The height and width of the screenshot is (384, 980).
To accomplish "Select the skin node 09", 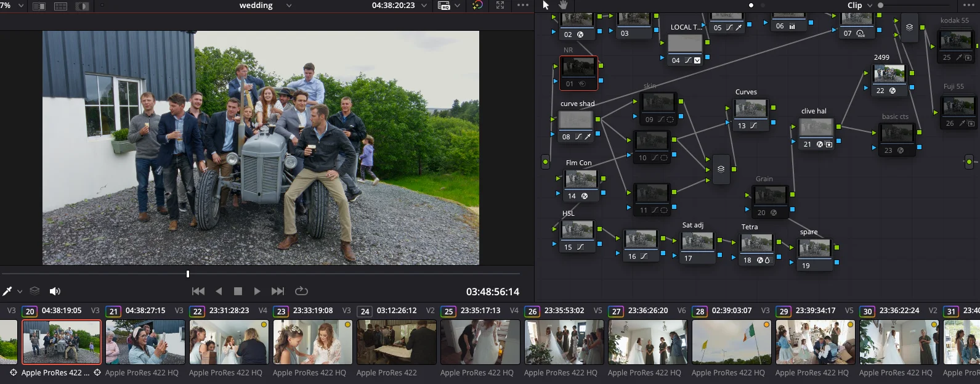I will (658, 108).
